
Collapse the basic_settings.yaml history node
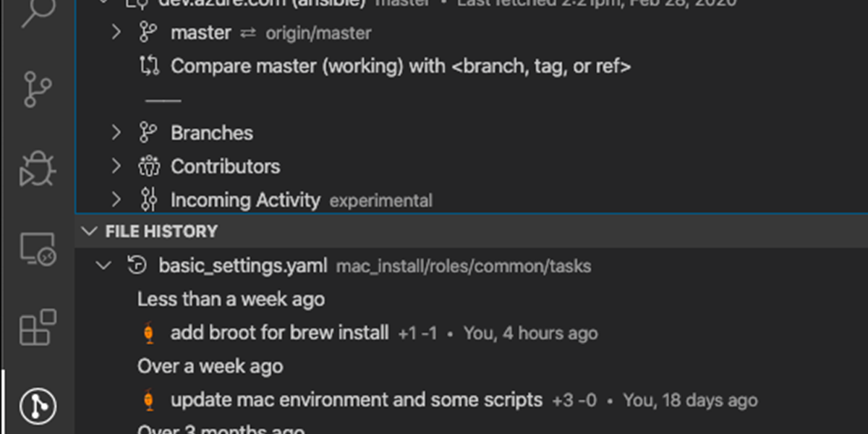[104, 266]
